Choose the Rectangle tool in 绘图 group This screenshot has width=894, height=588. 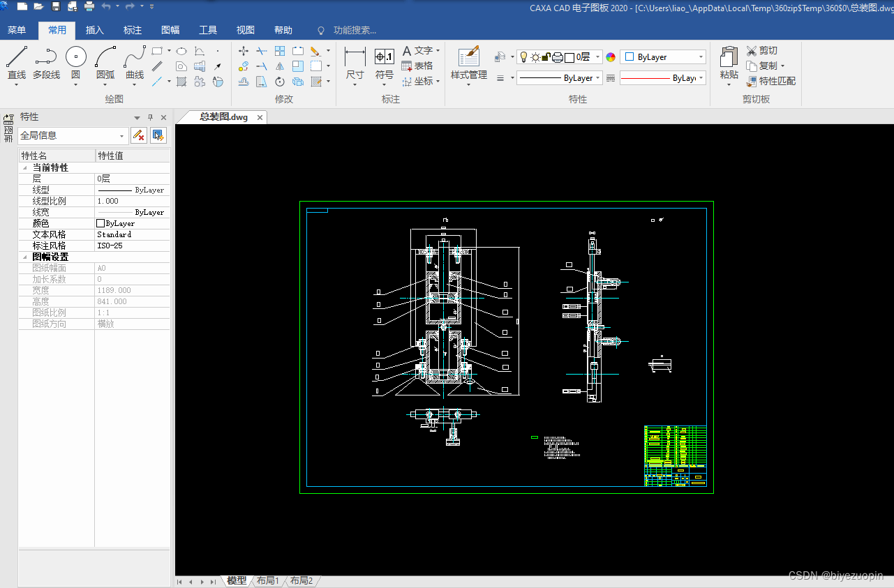point(157,51)
